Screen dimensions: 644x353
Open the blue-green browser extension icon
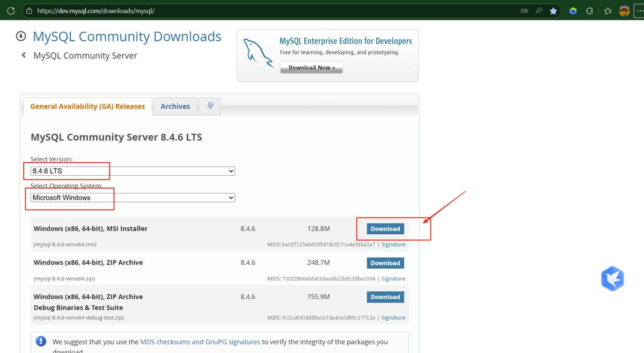tap(573, 10)
